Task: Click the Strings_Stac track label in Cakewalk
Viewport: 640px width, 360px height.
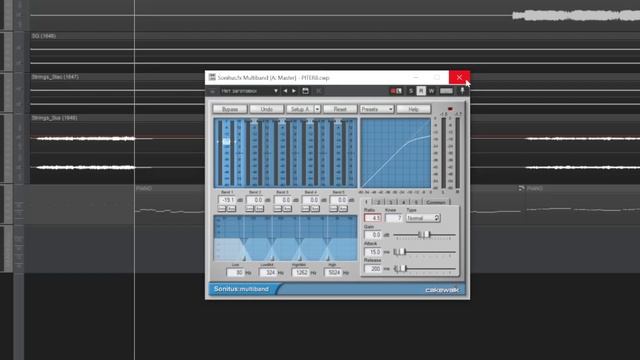Action: coord(55,77)
